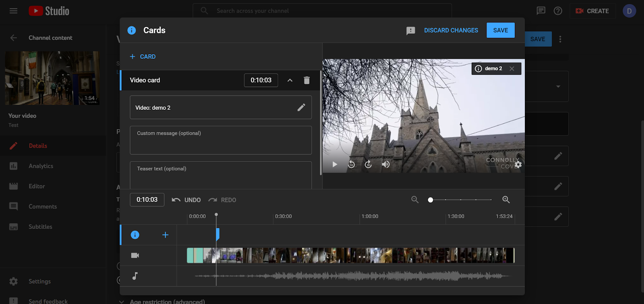Open preview player settings gear
644x304 pixels.
pyautogui.click(x=518, y=164)
